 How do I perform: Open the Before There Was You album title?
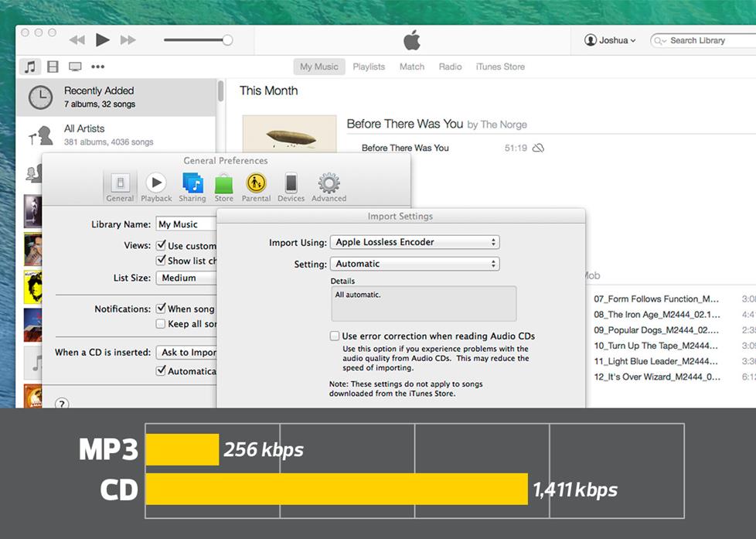pyautogui.click(x=405, y=124)
